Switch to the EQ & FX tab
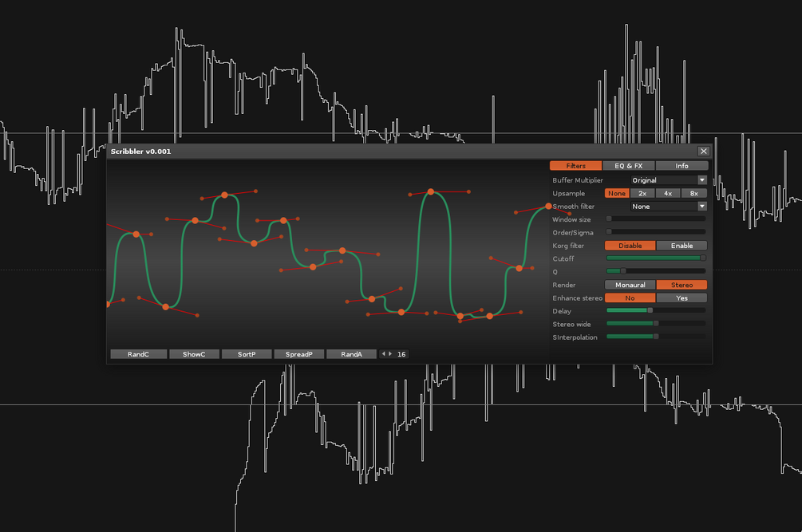Screen dimensions: 802x532 pos(629,166)
